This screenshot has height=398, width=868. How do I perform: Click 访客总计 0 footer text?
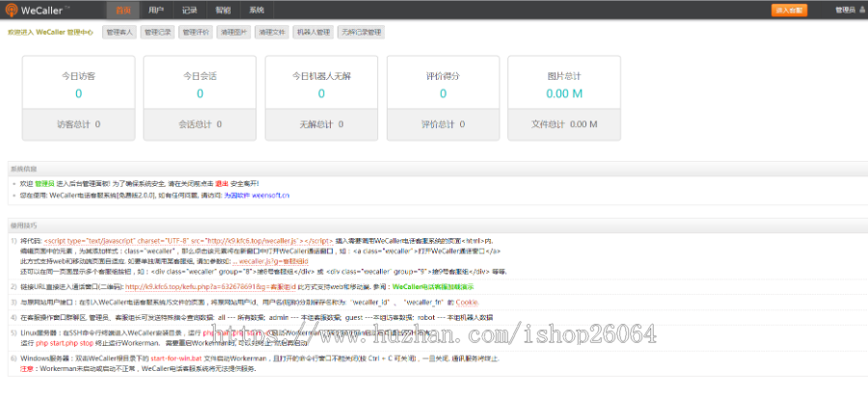[79, 124]
